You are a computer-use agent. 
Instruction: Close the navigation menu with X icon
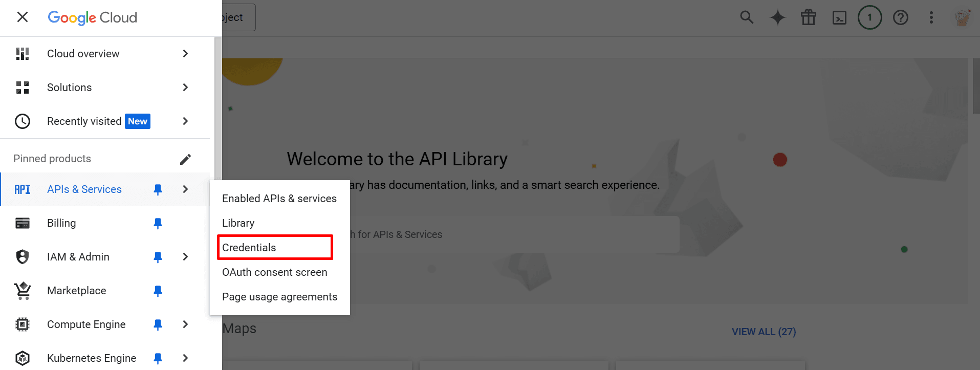tap(23, 17)
